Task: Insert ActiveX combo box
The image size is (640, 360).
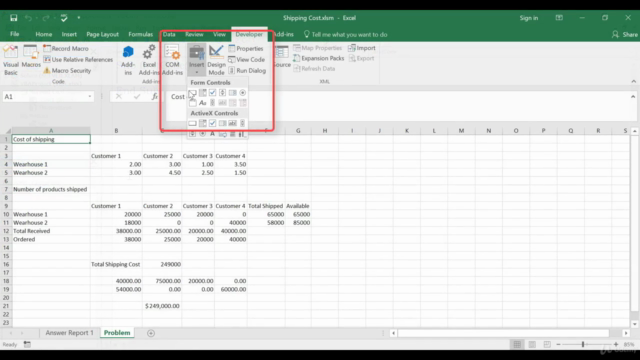Action: (x=202, y=123)
